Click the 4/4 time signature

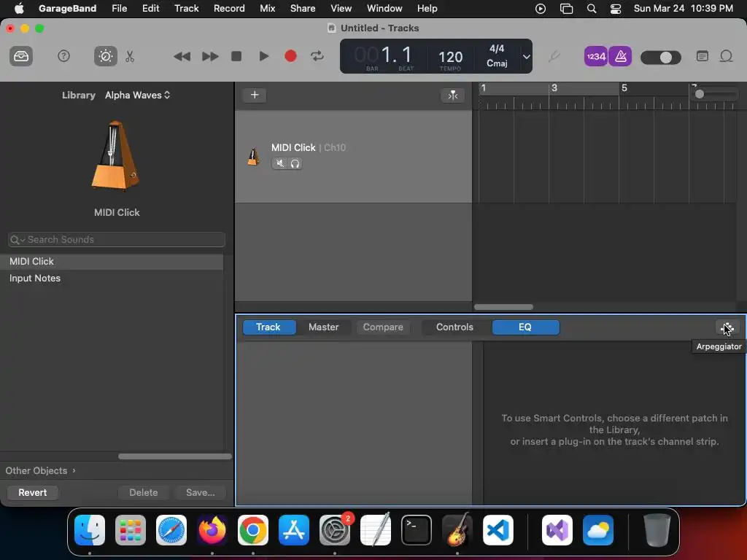(497, 49)
